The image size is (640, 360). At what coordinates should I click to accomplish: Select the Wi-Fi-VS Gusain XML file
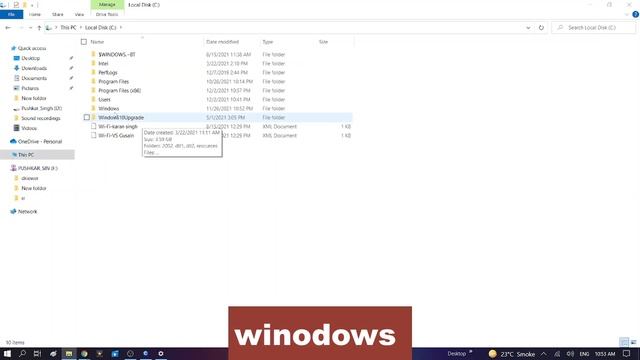coord(116,136)
